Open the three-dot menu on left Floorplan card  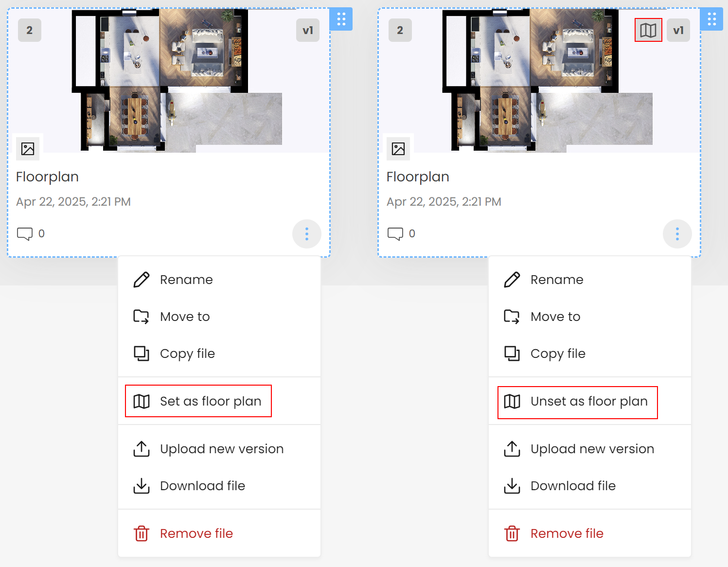[x=307, y=234]
